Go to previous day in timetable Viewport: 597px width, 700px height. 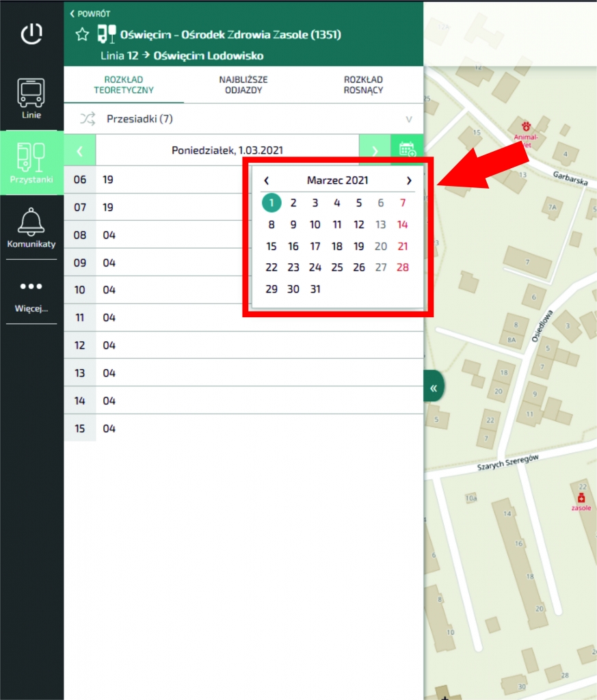[x=80, y=150]
